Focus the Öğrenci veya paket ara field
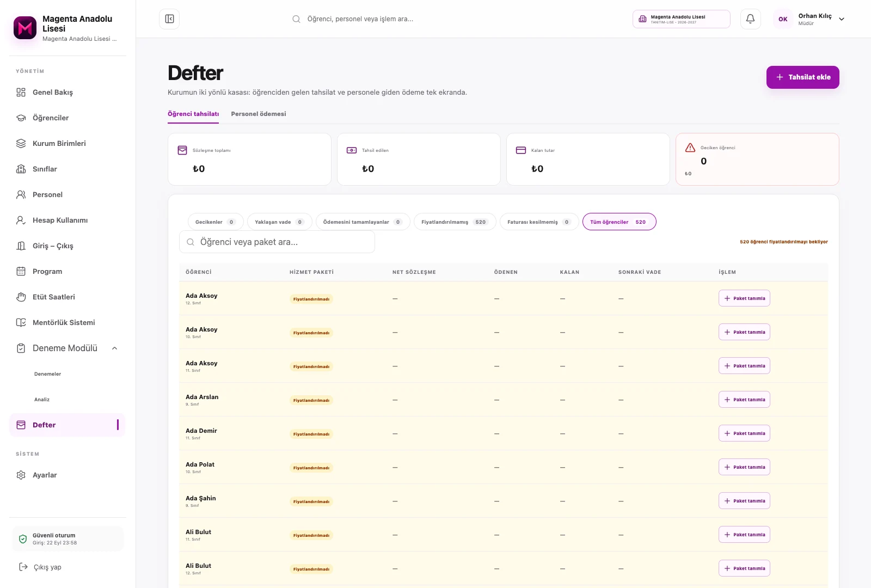 [277, 242]
